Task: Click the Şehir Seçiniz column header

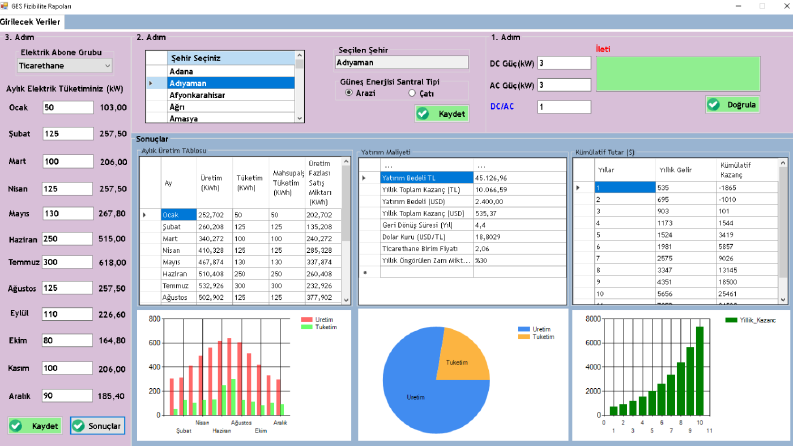Action: (x=231, y=58)
